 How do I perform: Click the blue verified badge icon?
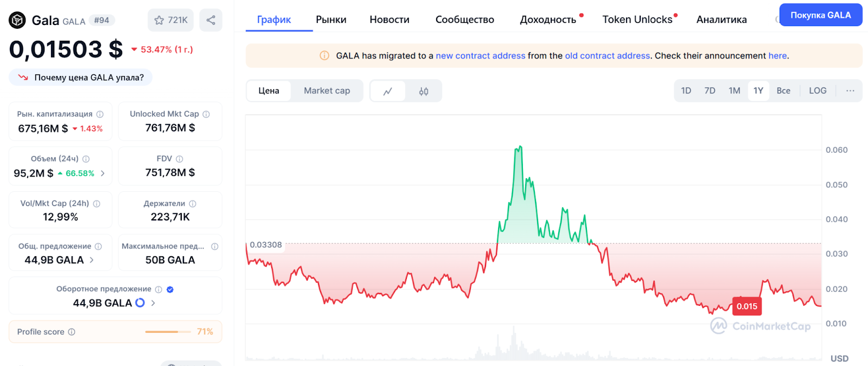point(170,289)
